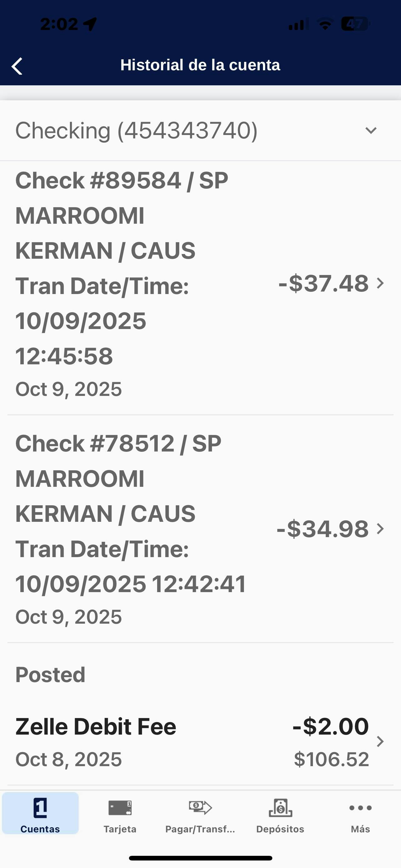This screenshot has width=401, height=868.
Task: Tap the Historial de la cuenta title
Action: [x=200, y=65]
